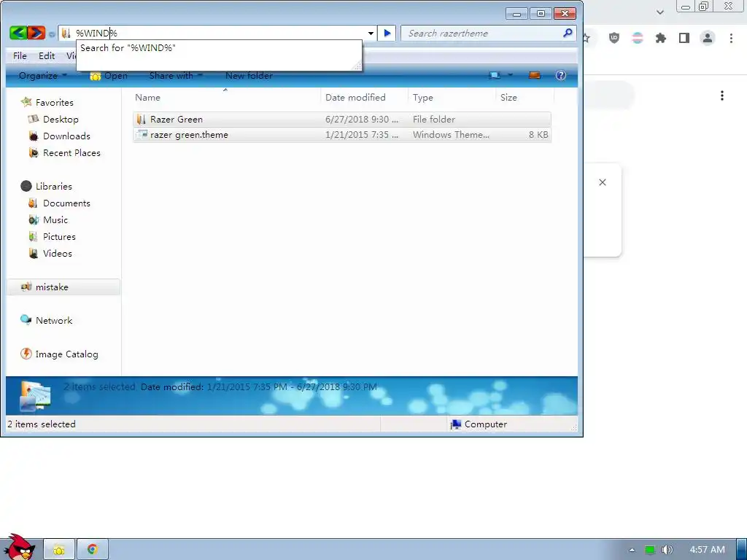Open the Chrome three-dot main menu
This screenshot has width=747, height=560.
click(731, 38)
